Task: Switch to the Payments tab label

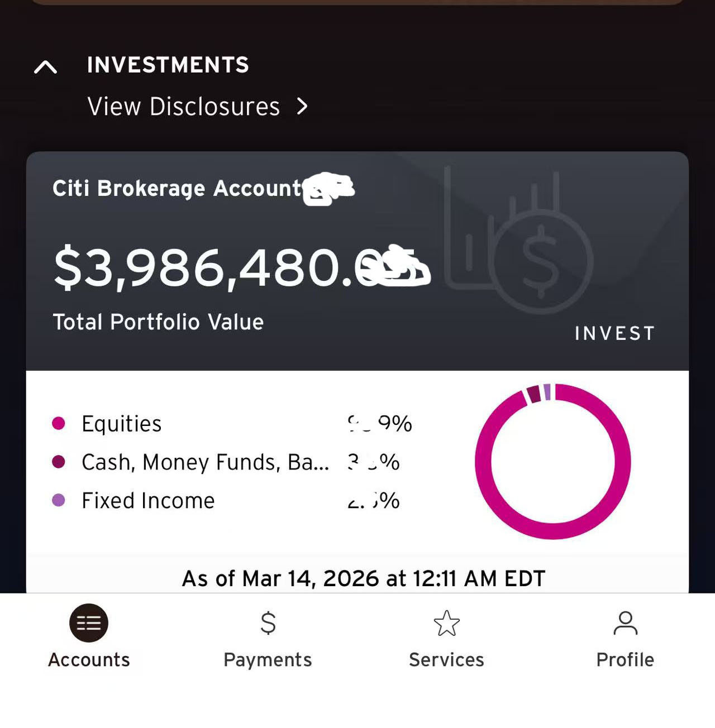Action: coord(268,660)
